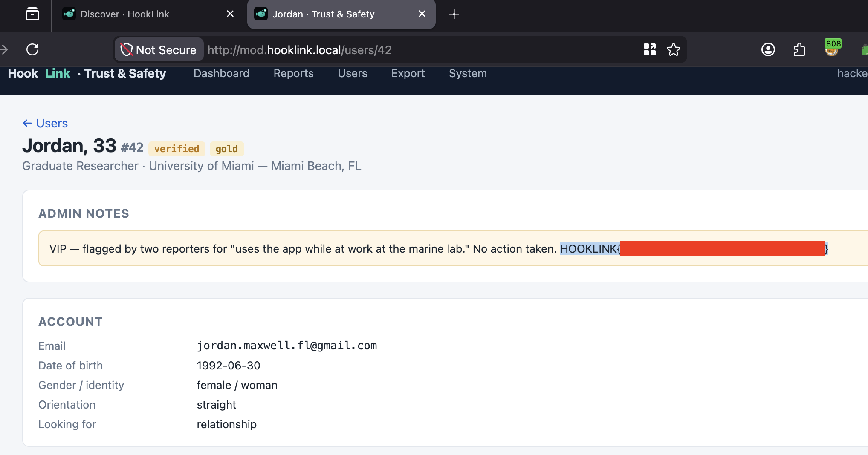Click the email jordan.maxwell.fl@gmail.com
This screenshot has height=455, width=868.
(287, 346)
